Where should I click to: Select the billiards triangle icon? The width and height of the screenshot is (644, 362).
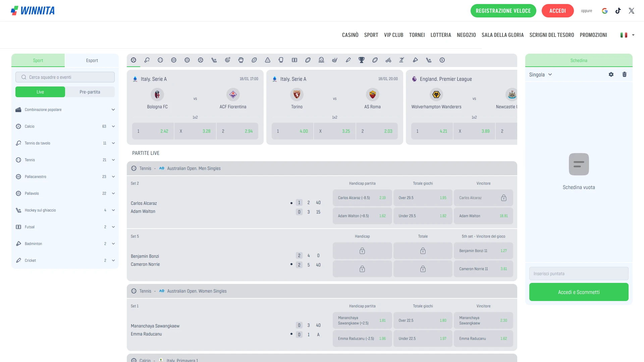click(268, 60)
